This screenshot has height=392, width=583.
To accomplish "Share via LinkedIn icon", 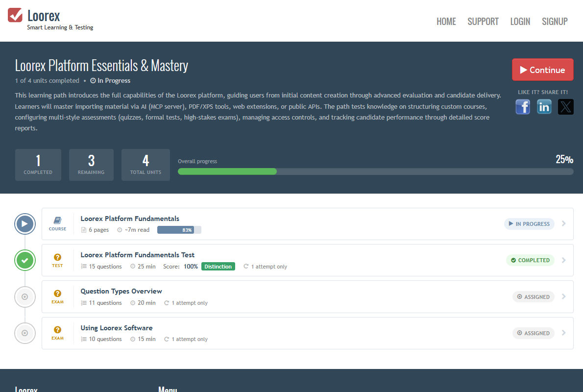I will tap(544, 107).
